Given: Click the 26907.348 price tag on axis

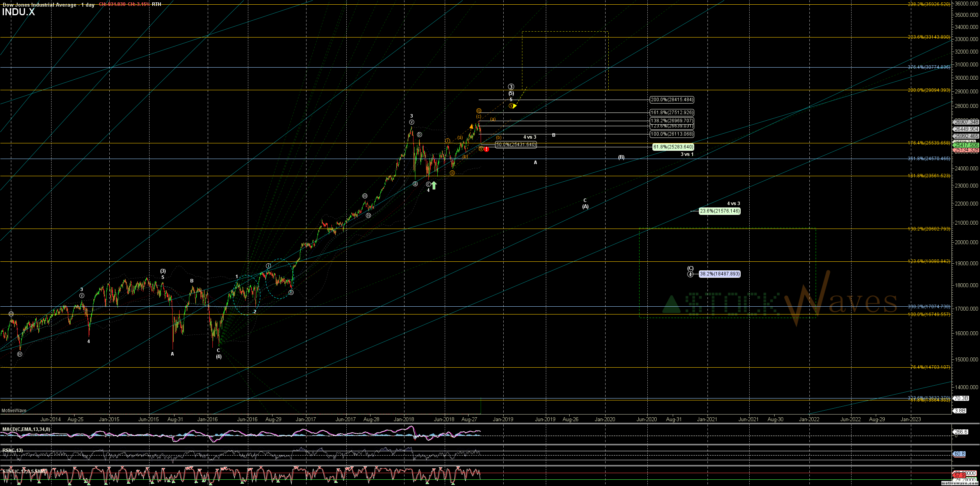Looking at the screenshot, I should click(x=966, y=122).
